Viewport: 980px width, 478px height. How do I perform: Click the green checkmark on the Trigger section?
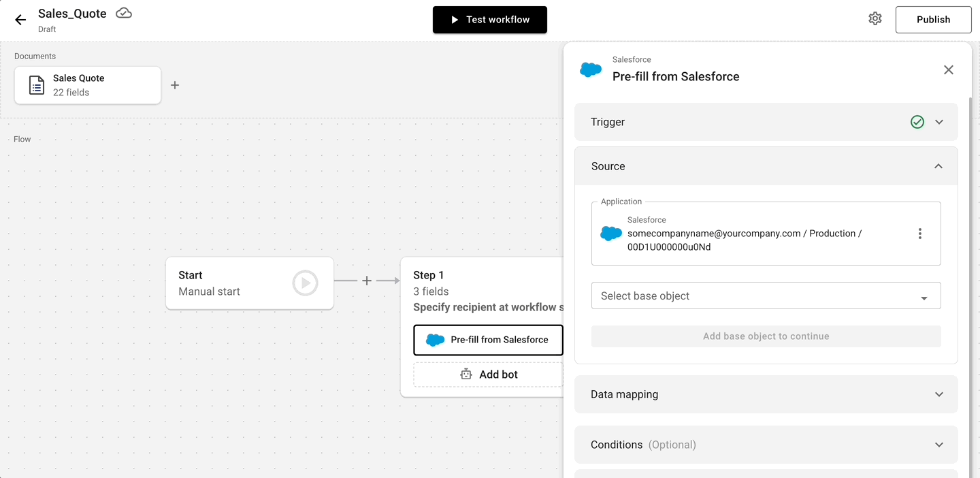click(x=917, y=122)
